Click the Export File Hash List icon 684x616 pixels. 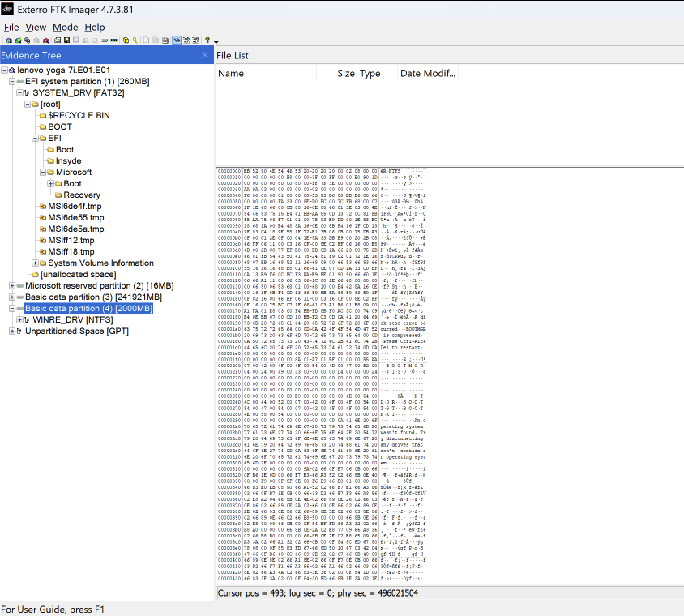click(x=156, y=41)
